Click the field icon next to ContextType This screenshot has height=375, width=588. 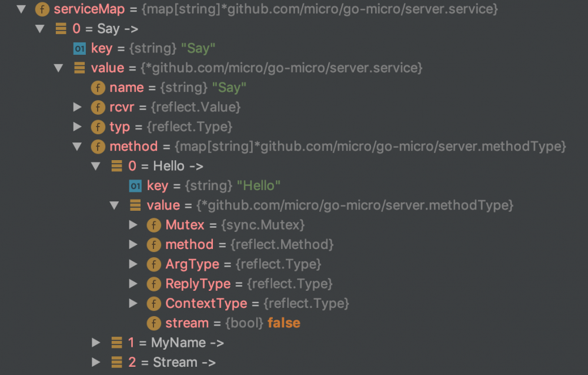(x=153, y=304)
